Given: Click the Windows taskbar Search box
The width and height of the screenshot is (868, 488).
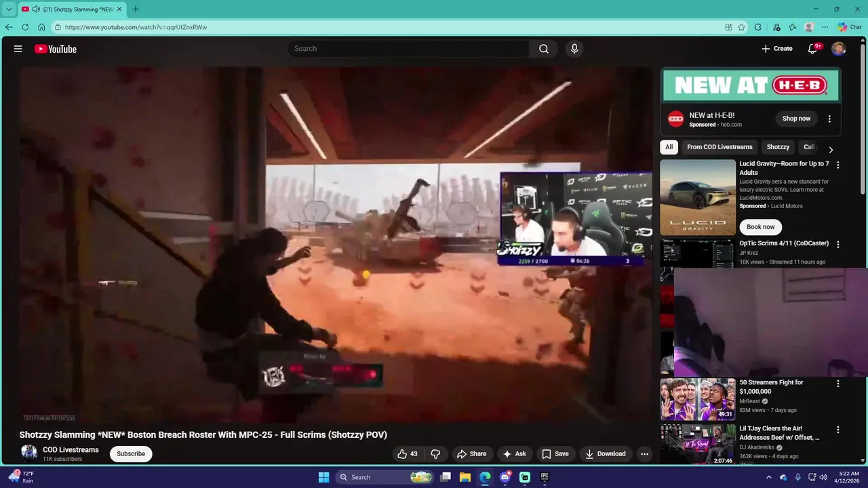Looking at the screenshot, I should pyautogui.click(x=385, y=477).
